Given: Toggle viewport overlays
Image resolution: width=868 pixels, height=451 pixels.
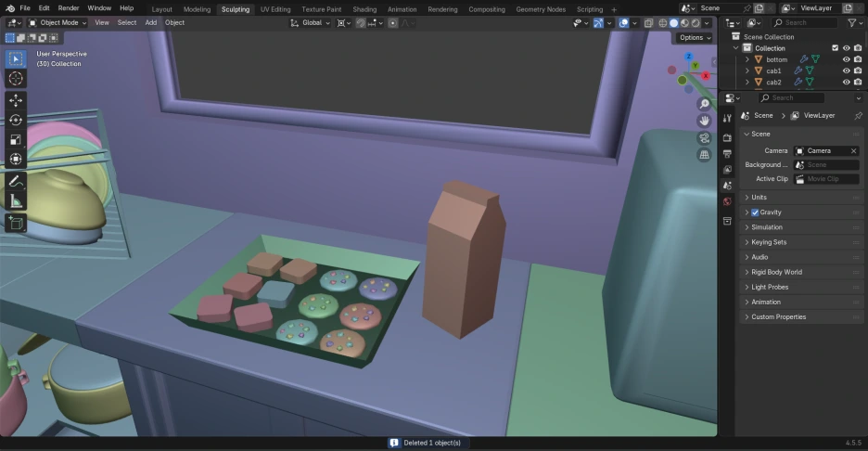Looking at the screenshot, I should [624, 22].
